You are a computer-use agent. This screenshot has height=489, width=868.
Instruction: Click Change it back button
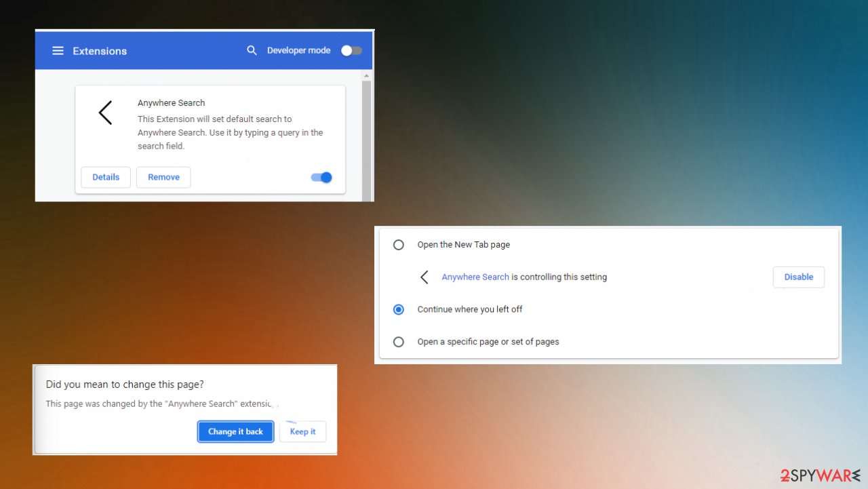pos(235,432)
